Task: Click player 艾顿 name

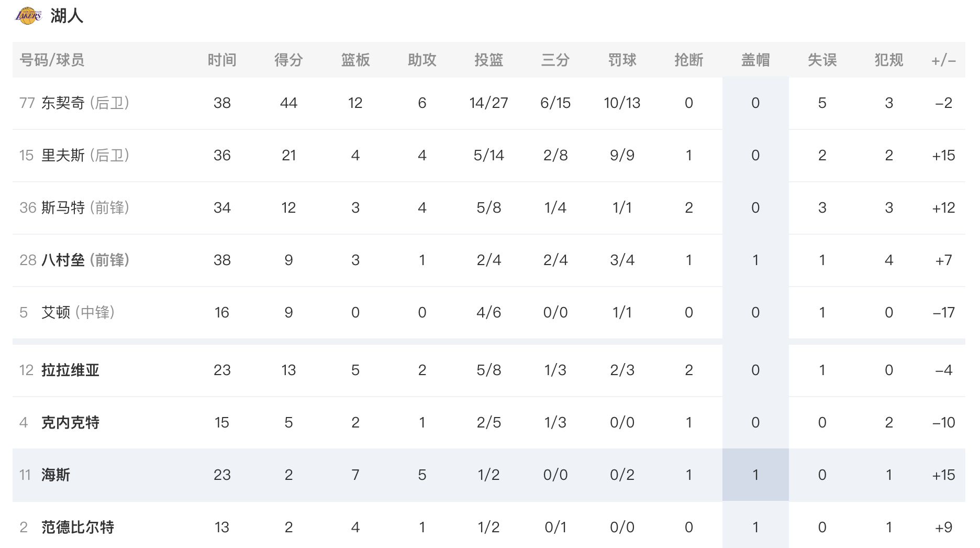Action: point(55,313)
